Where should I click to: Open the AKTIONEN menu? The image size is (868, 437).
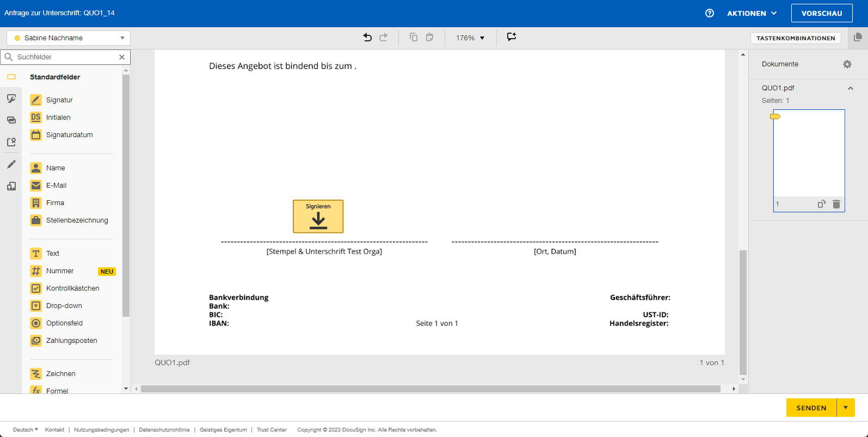[752, 13]
